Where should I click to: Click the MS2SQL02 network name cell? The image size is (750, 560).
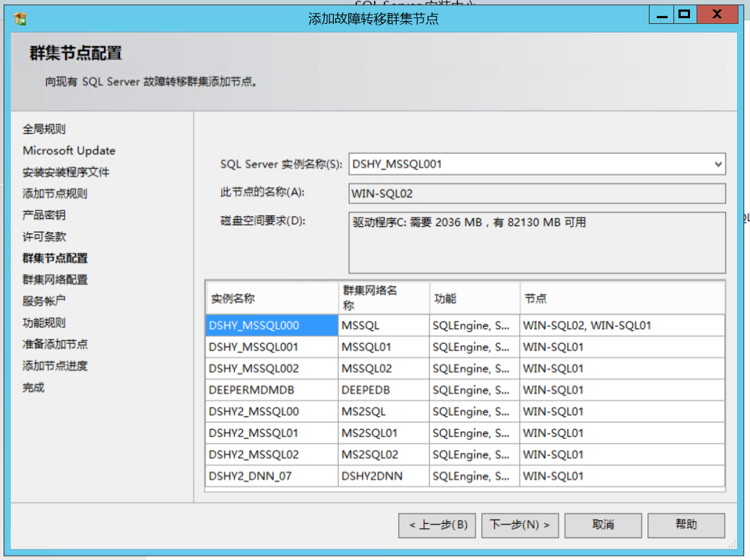384,455
